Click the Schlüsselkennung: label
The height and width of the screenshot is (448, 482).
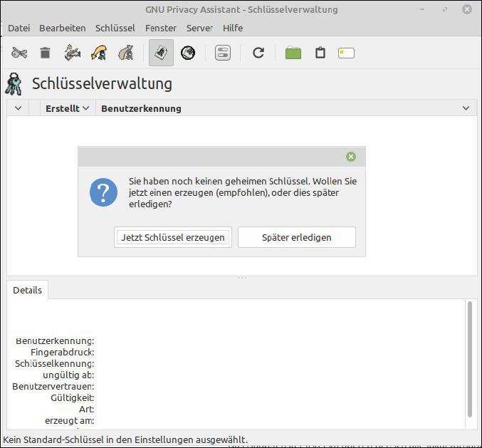point(55,363)
